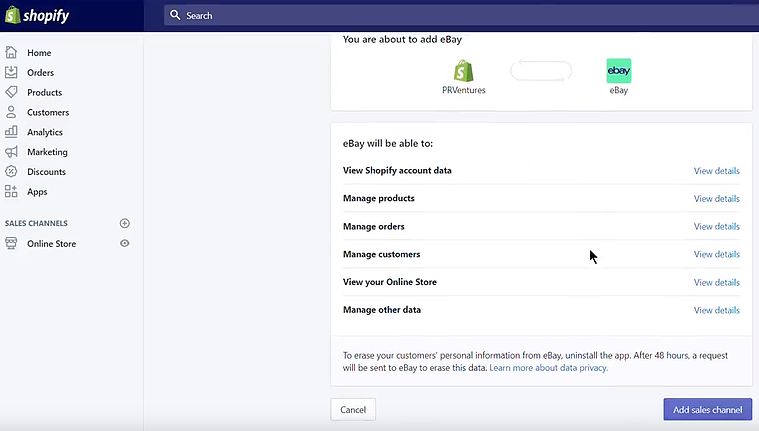Open Learn more about data privacy link
This screenshot has height=431, width=759.
click(548, 368)
